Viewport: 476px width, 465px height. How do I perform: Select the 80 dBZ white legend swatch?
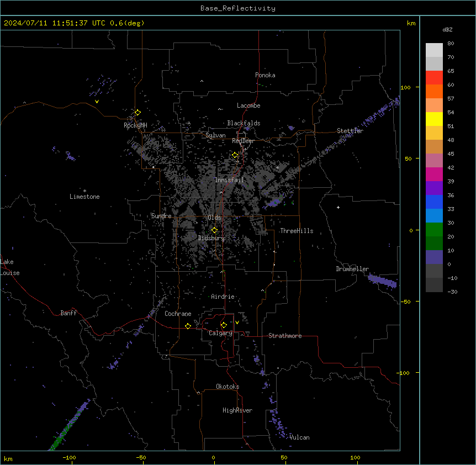click(x=434, y=50)
